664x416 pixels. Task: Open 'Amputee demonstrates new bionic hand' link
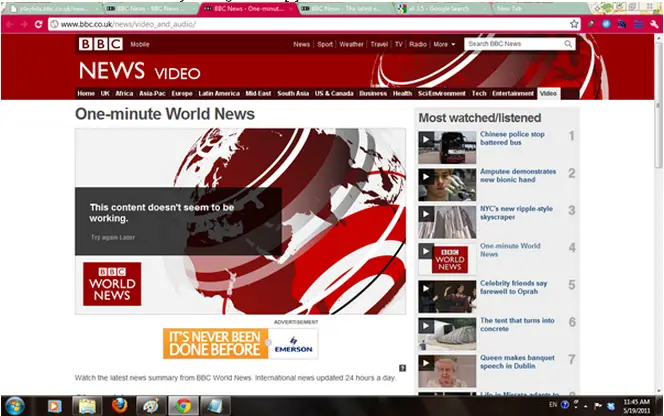(x=517, y=175)
